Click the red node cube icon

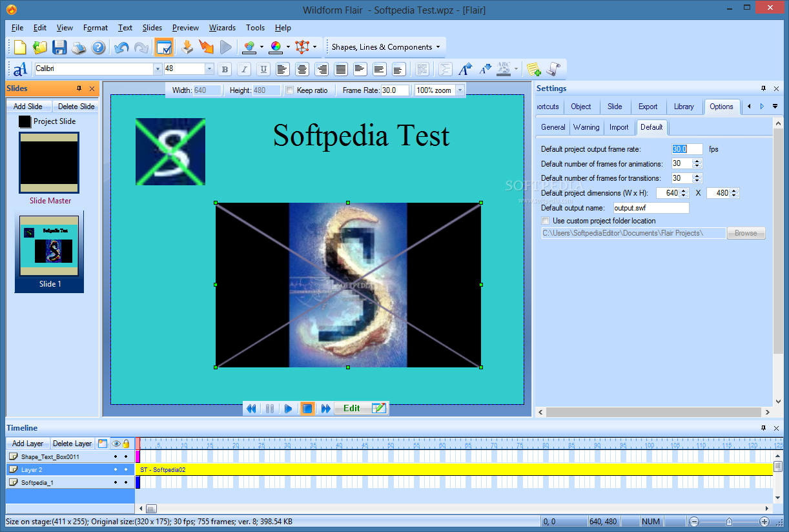click(302, 47)
